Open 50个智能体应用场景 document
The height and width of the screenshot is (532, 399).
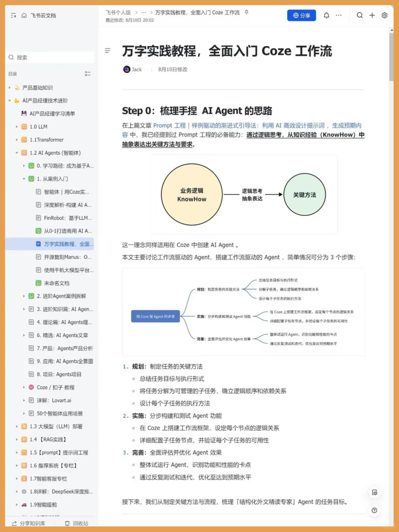pos(59,413)
